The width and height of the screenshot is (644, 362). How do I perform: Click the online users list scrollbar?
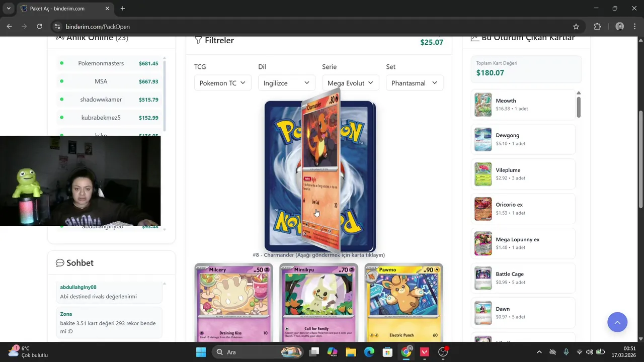tap(165, 96)
